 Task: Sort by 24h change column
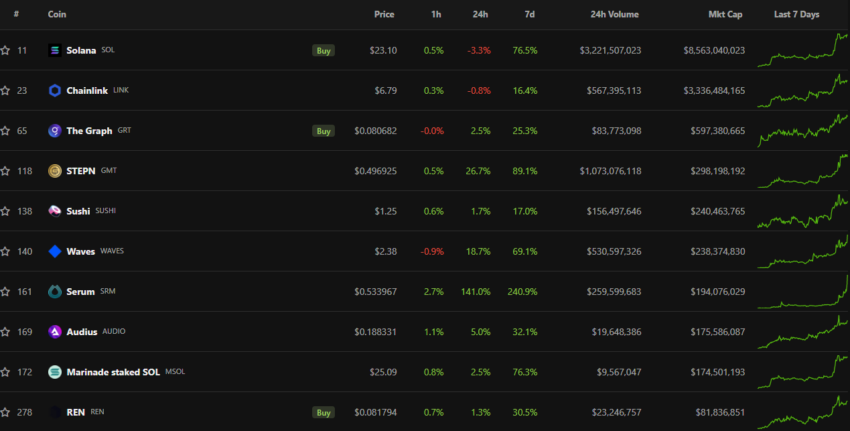point(480,14)
